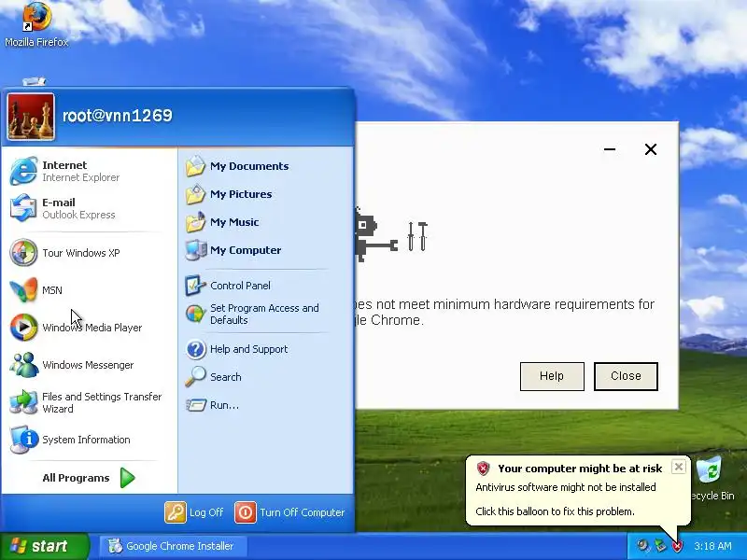This screenshot has height=560, width=747.
Task: Click the taskbar clock showing 3:18 AM
Action: [712, 546]
